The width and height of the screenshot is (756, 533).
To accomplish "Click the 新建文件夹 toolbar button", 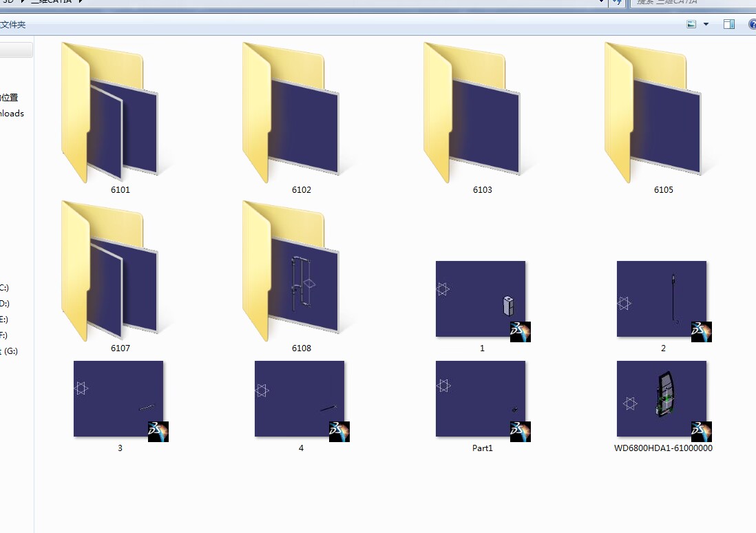I will [13, 24].
